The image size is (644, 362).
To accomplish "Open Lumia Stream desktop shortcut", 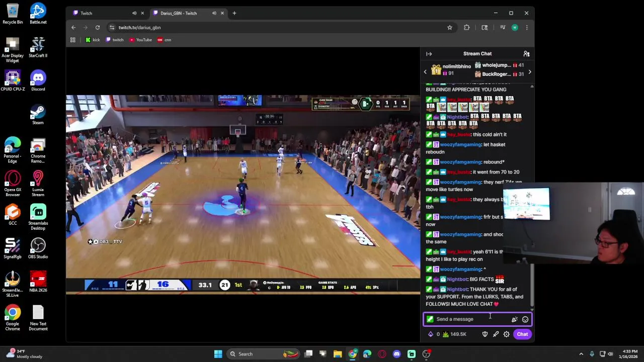I will pyautogui.click(x=38, y=183).
